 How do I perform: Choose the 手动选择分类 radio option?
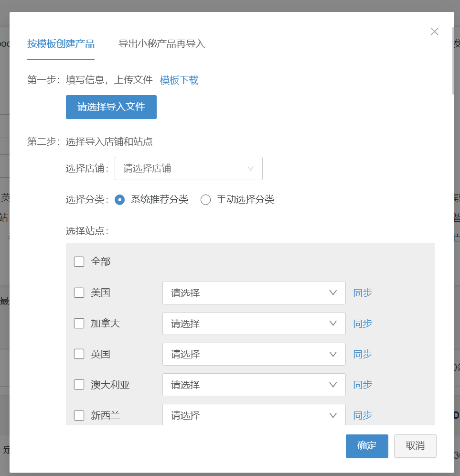point(205,200)
